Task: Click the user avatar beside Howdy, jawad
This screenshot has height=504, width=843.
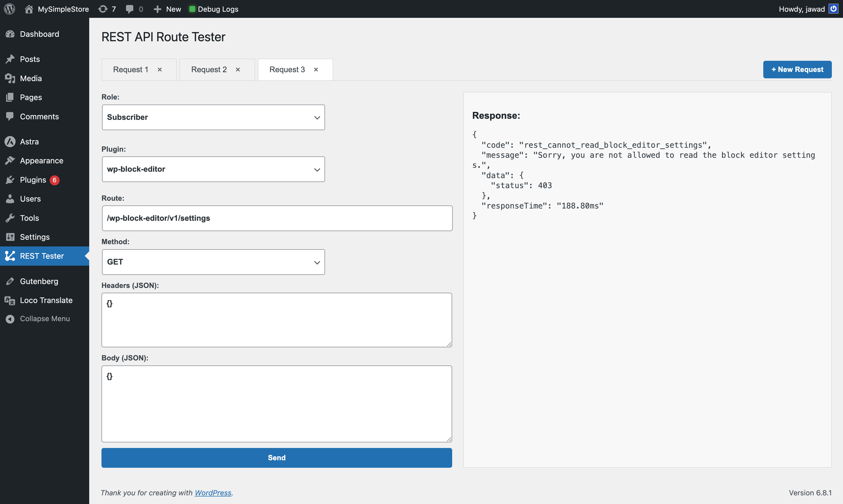Action: click(833, 8)
